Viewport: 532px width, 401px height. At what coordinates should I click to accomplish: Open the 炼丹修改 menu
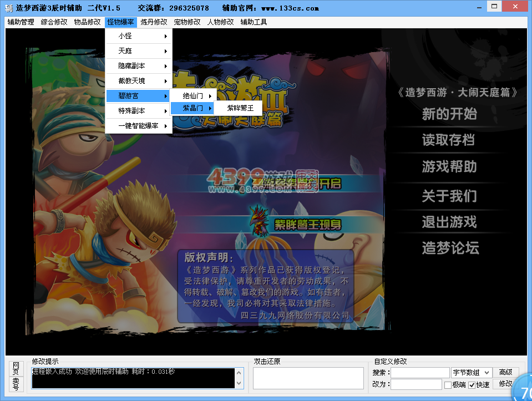[154, 22]
